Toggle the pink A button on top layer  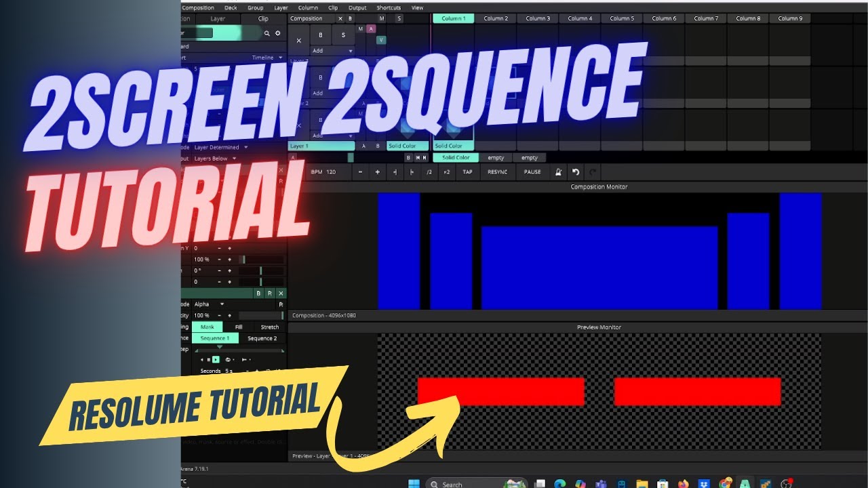pos(371,28)
